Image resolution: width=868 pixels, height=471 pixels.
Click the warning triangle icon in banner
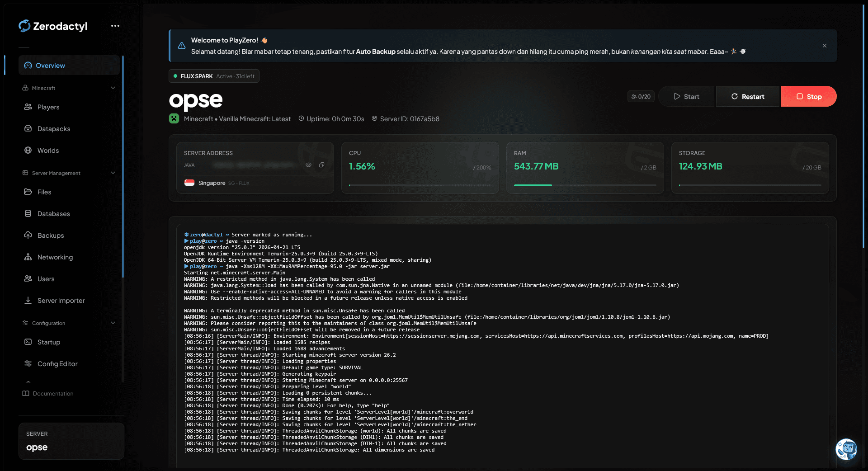[182, 46]
